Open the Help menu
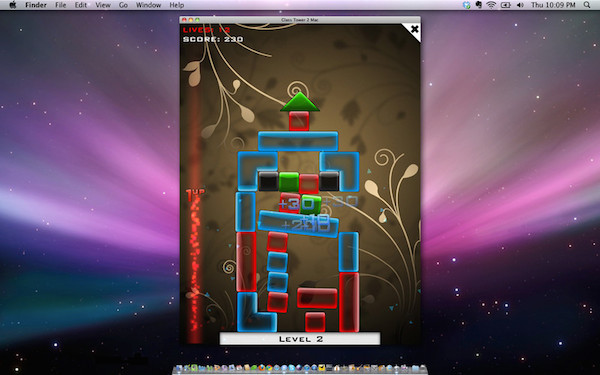 [176, 5]
